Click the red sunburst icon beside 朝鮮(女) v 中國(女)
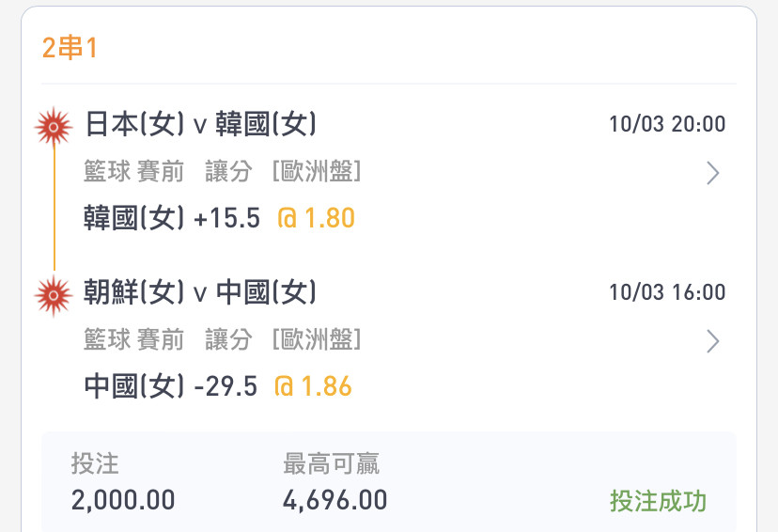 pyautogui.click(x=54, y=296)
